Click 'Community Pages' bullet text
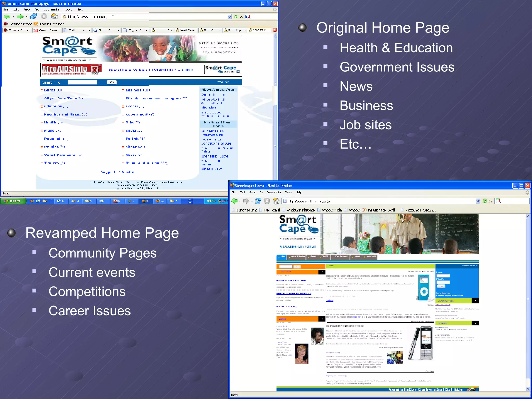This screenshot has width=532, height=399. [103, 253]
